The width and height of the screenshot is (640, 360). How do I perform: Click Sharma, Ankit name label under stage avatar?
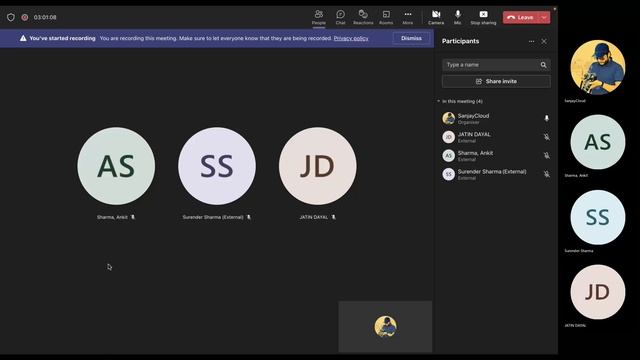pos(112,217)
